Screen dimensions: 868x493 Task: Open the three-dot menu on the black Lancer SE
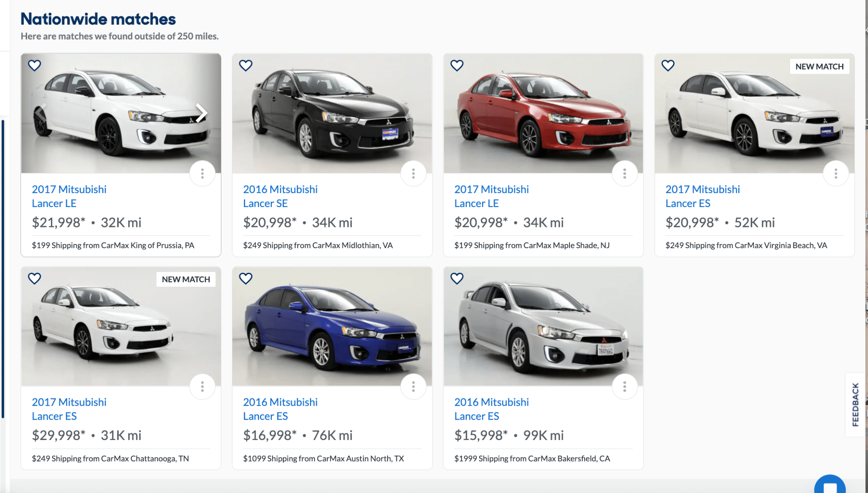[x=413, y=173]
